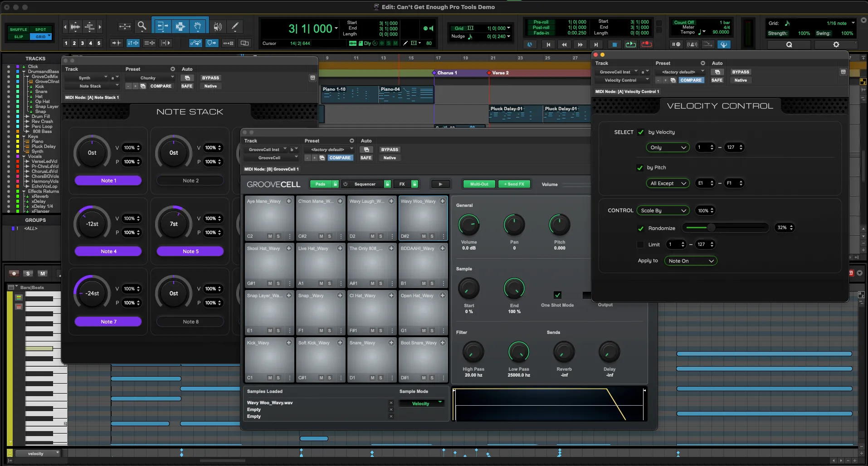This screenshot has height=466, width=868.
Task: Select the Grabber hand tool
Action: pyautogui.click(x=198, y=26)
